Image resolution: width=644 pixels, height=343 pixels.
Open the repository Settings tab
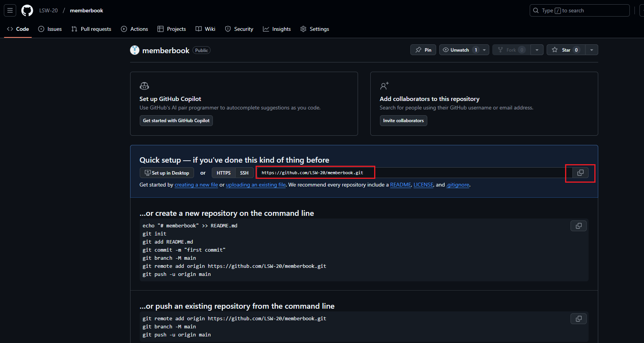[x=315, y=29]
